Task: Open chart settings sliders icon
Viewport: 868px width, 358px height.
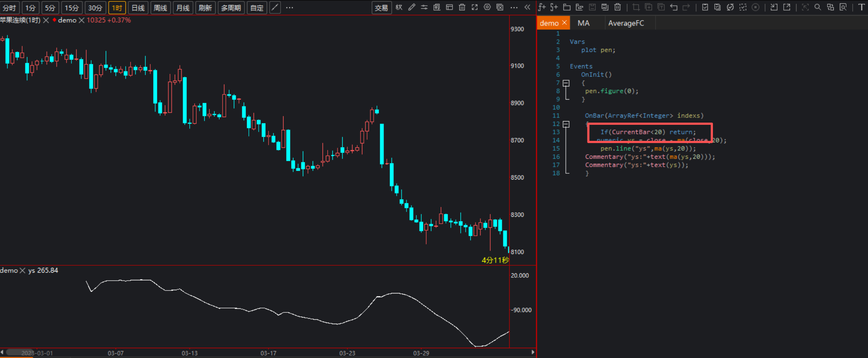Action: coord(424,7)
